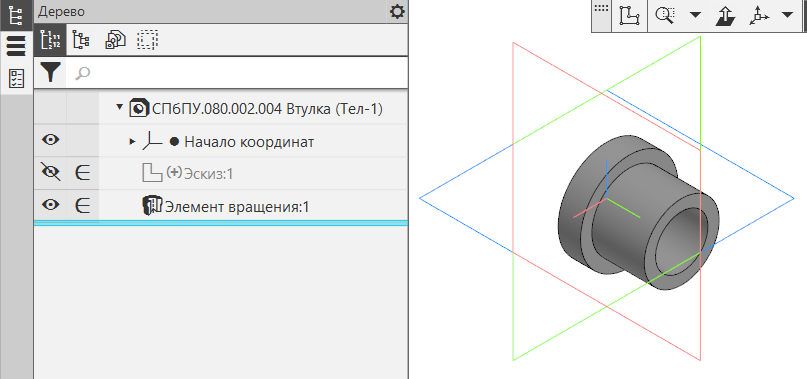Viewport: 807px width, 379px height.
Task: Open the tree filter
Action: 50,73
